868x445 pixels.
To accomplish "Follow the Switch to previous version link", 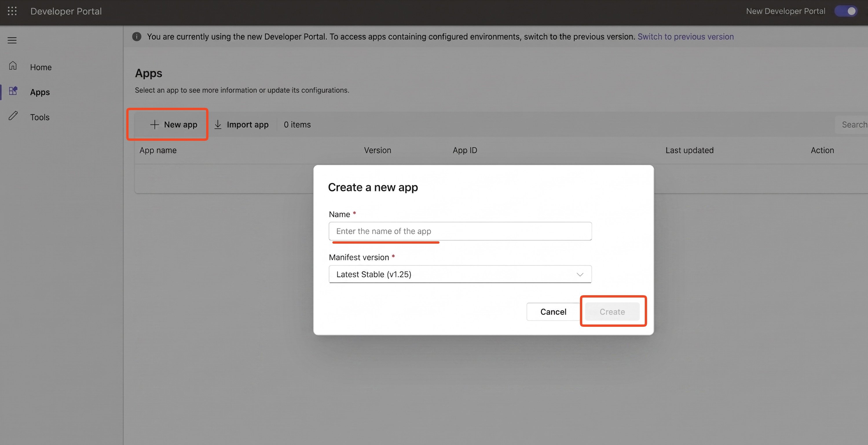I will [x=685, y=37].
